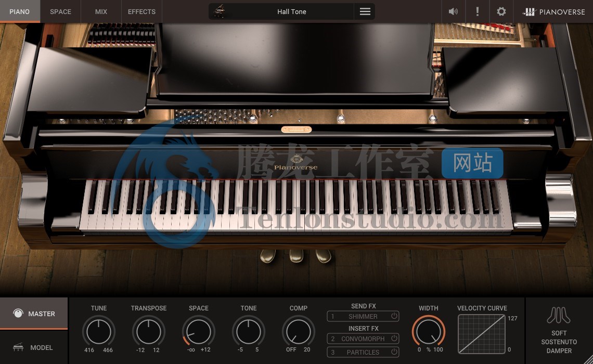Click the SPACE knob
The width and height of the screenshot is (593, 364).
point(199,331)
